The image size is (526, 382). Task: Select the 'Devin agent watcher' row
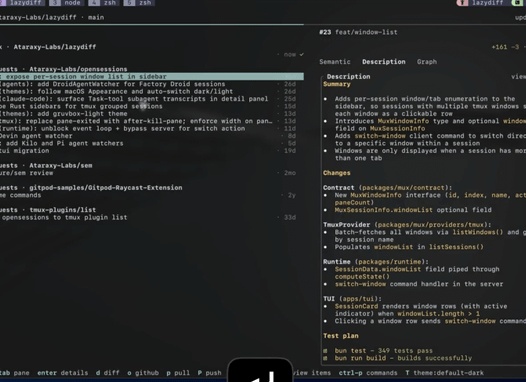coord(152,136)
